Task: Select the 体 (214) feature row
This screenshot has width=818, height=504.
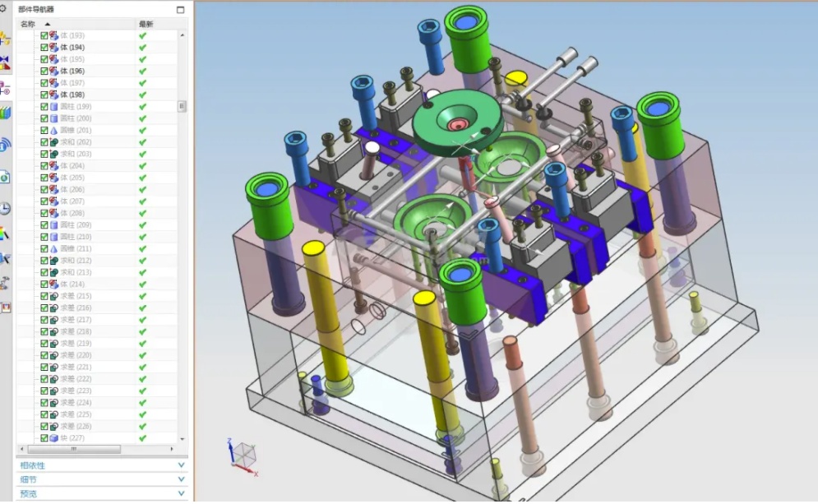Action: tap(98, 284)
